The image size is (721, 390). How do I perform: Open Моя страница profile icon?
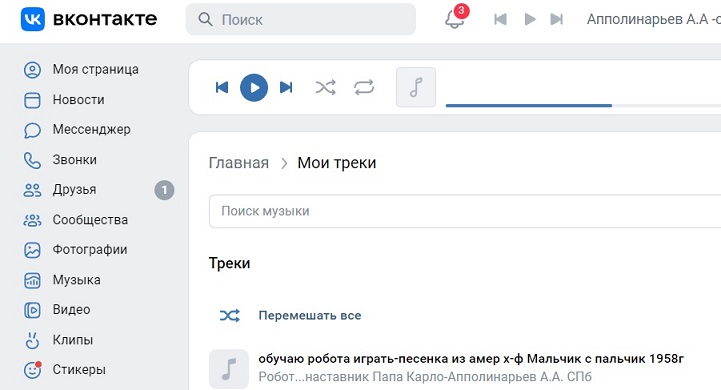(32, 70)
